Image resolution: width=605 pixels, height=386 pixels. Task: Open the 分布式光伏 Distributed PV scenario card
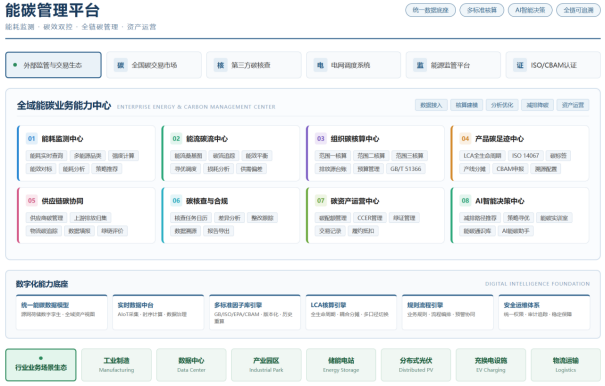coord(416,365)
